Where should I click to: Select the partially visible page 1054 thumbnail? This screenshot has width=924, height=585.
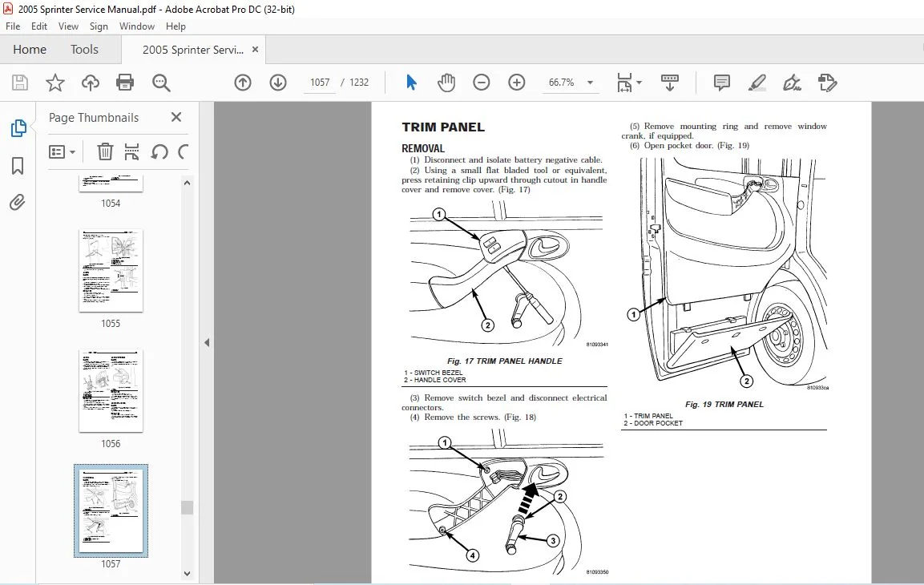click(x=111, y=184)
